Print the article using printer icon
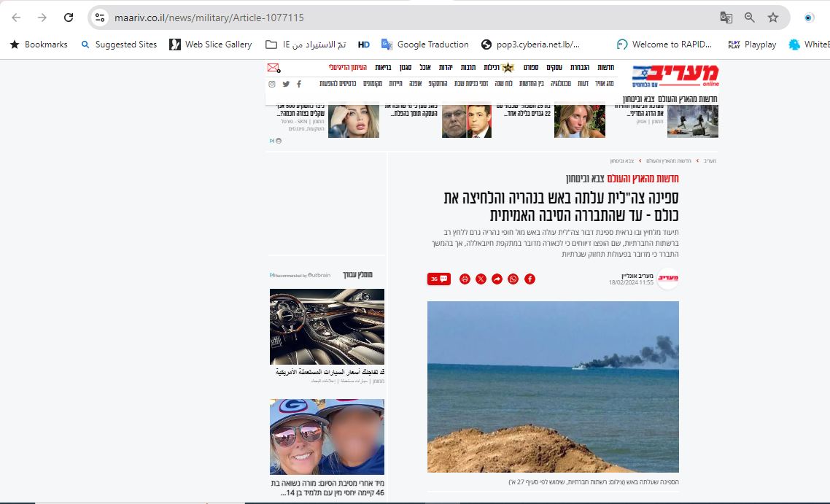Viewport: 830px width, 504px height. point(465,279)
